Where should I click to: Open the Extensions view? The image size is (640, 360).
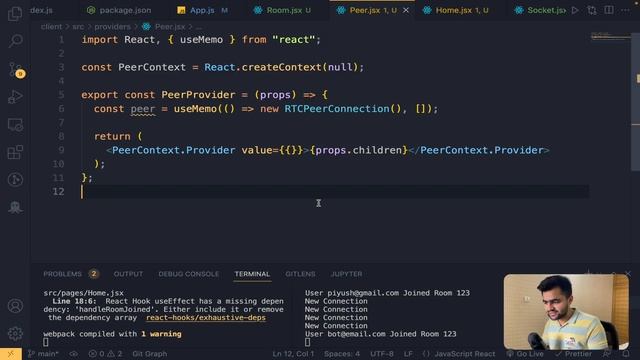coord(15,152)
